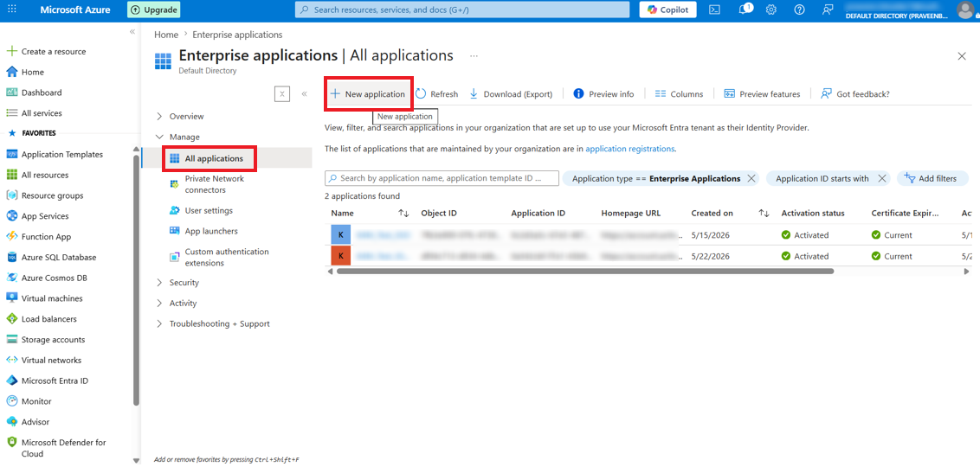Click the Copilot button
The width and height of the screenshot is (980, 467).
tap(667, 10)
